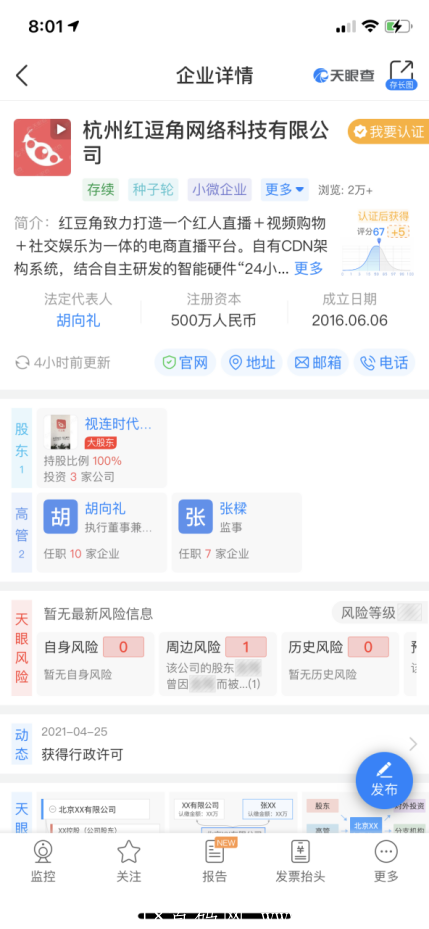Open the 邮箱 email button

tap(318, 363)
